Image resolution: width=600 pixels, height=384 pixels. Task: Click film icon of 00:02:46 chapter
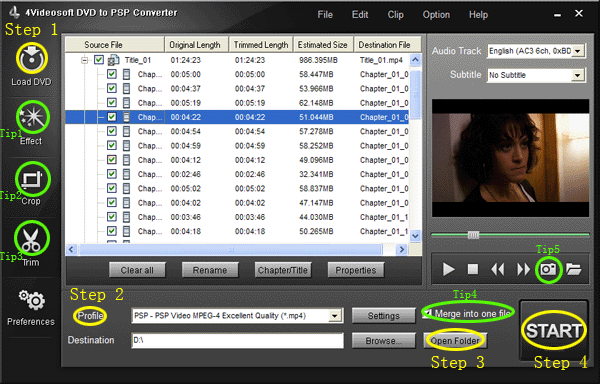pyautogui.click(x=126, y=174)
